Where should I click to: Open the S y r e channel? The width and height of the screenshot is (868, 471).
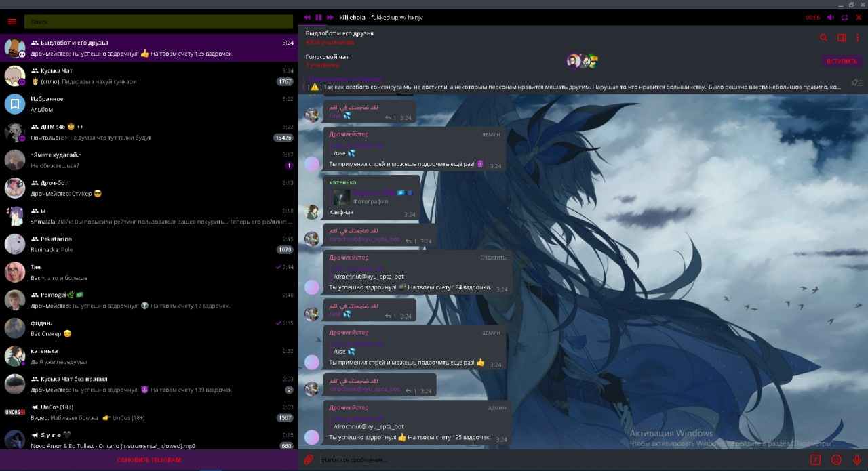[x=149, y=438]
